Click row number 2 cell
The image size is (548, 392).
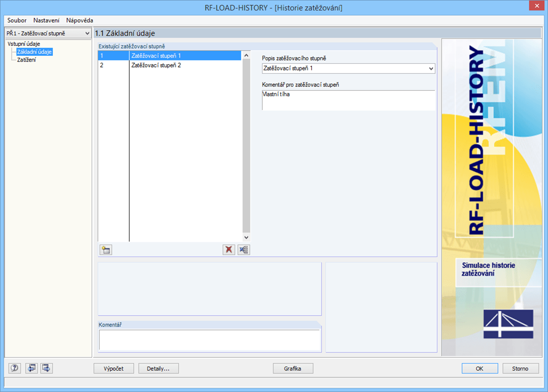(113, 65)
